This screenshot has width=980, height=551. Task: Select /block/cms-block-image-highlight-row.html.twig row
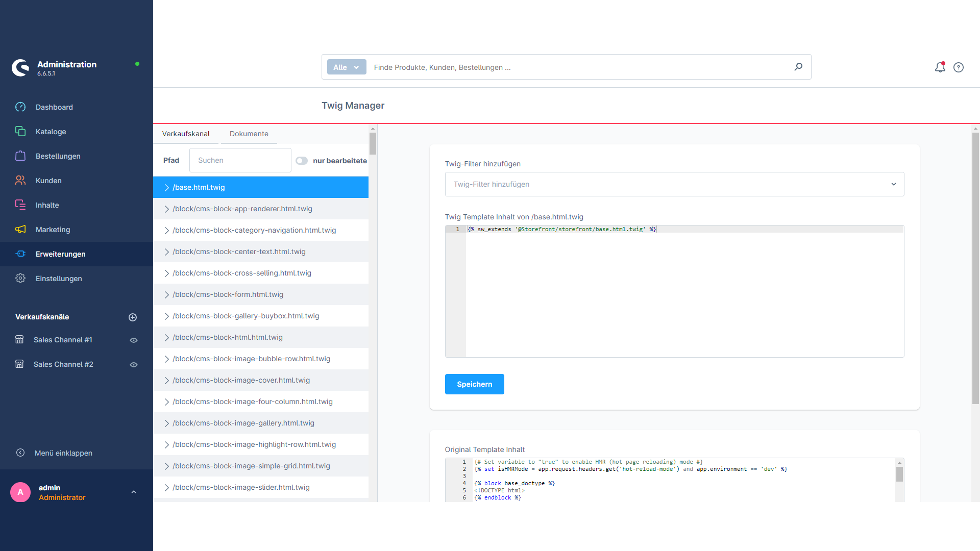coord(261,444)
